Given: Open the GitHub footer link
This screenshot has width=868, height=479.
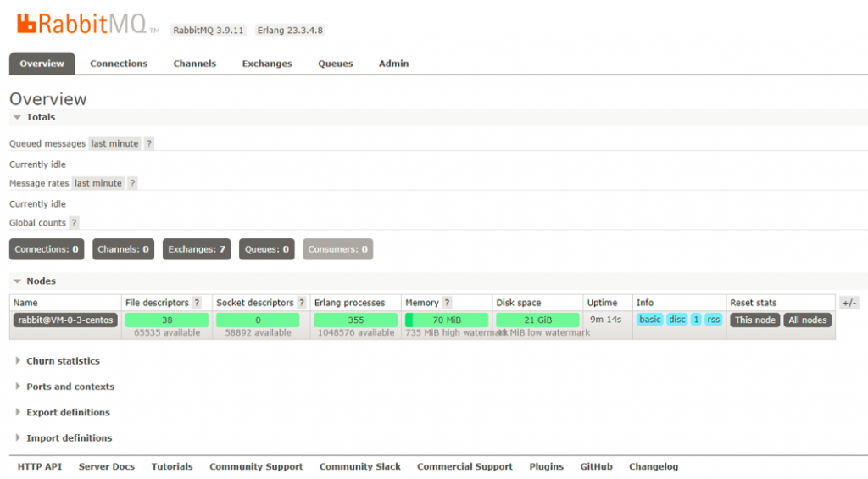Looking at the screenshot, I should click(596, 467).
